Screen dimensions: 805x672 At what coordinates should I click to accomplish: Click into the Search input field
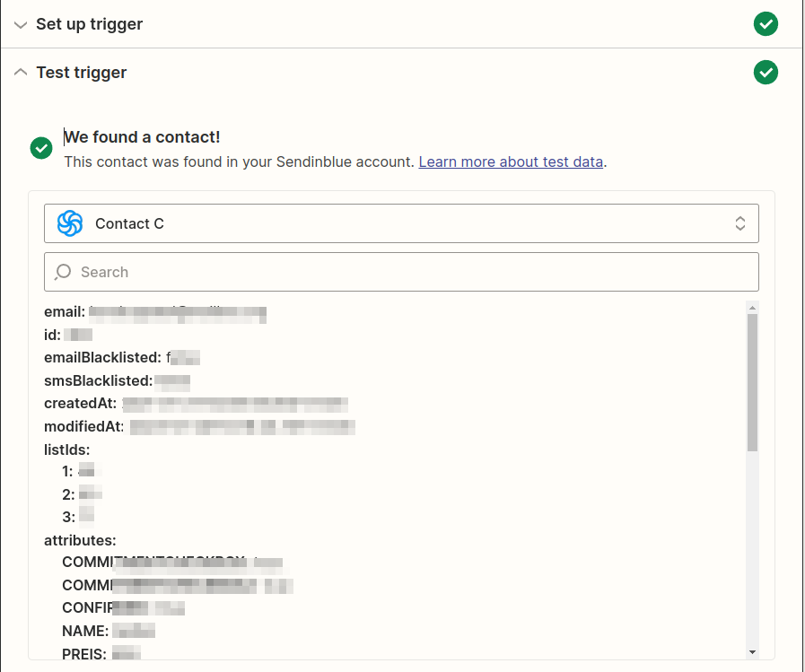(x=401, y=272)
